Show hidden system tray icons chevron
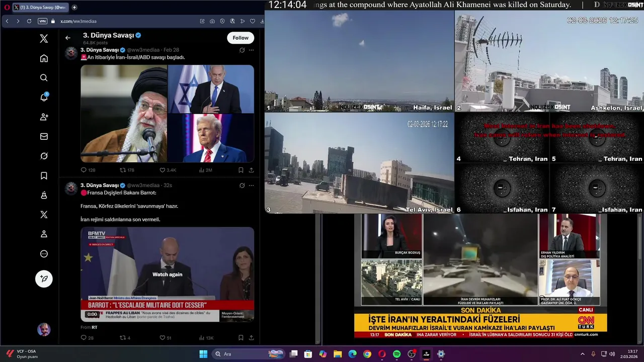The height and width of the screenshot is (362, 644). 583,354
